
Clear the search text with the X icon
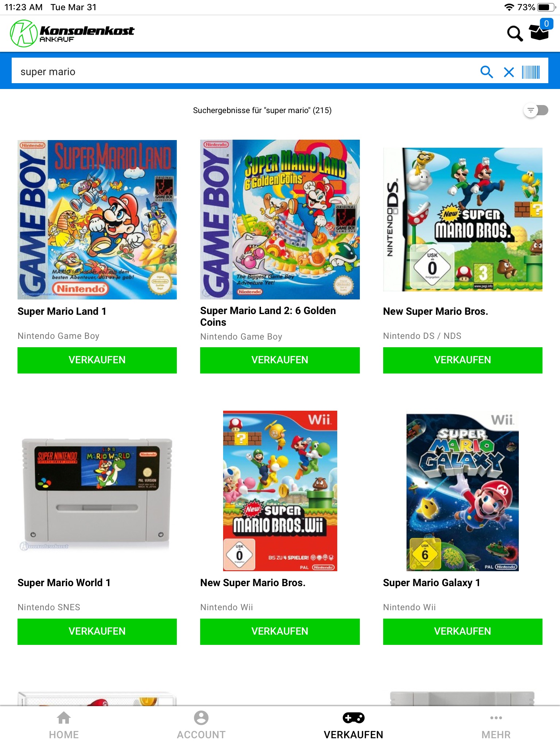click(509, 72)
